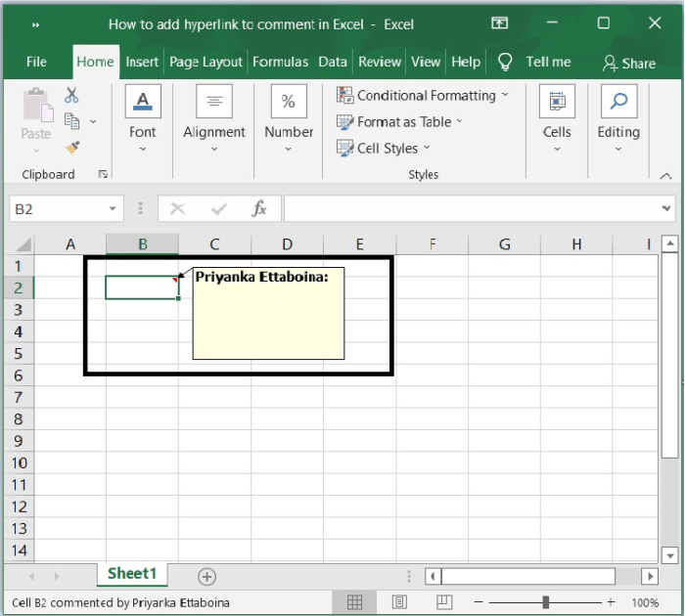Image resolution: width=685 pixels, height=616 pixels.
Task: Open the Name Box dropdown arrow
Action: (113, 208)
